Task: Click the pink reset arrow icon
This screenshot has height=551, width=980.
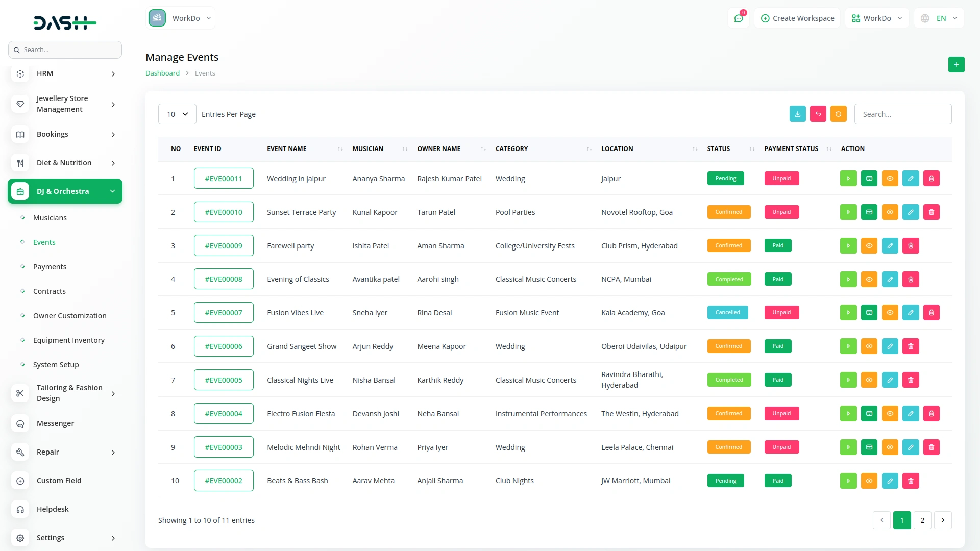Action: 818,114
